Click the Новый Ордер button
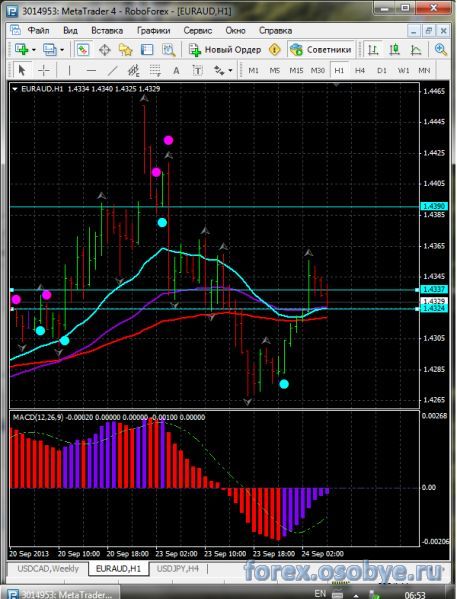Viewport: 457px width, 599px height. point(225,50)
